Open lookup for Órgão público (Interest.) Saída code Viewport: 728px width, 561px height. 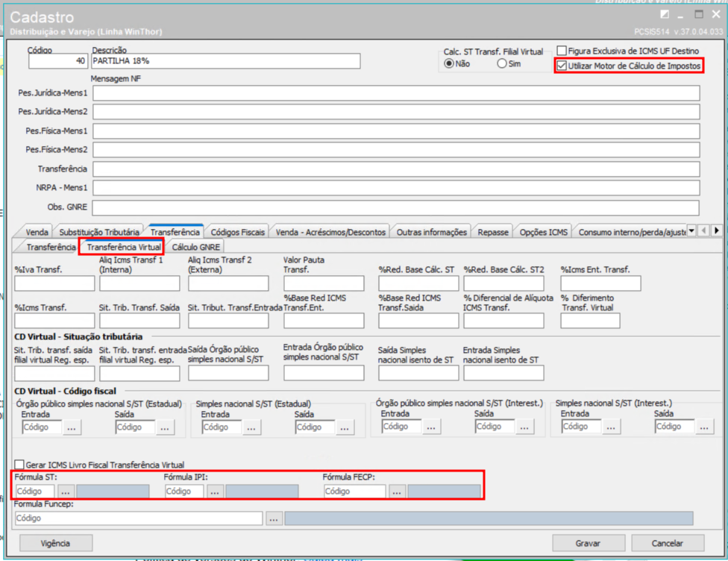[x=524, y=426]
